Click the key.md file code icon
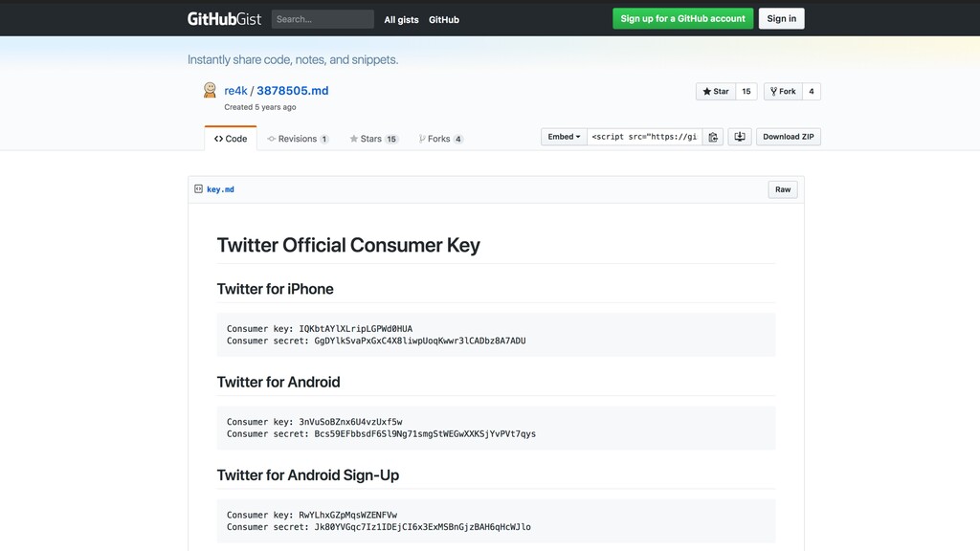Screen dimensions: 980x551 click(199, 188)
